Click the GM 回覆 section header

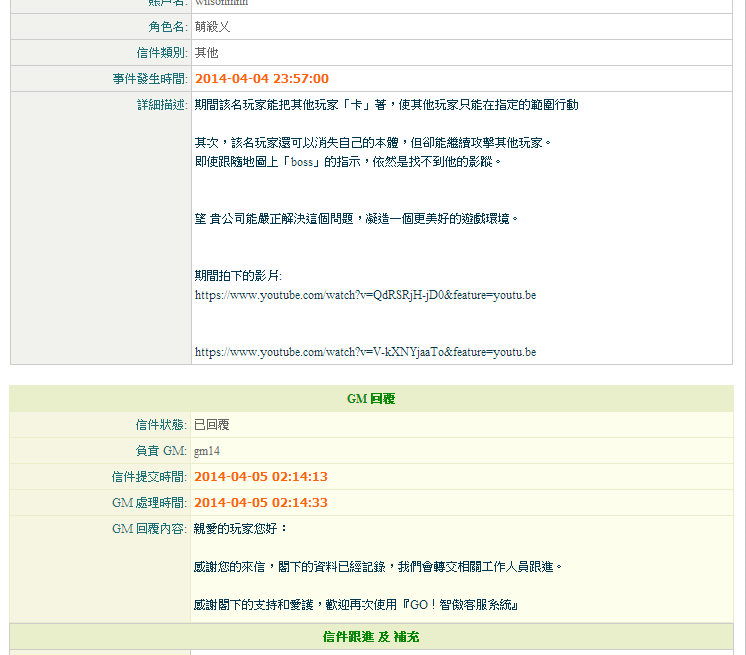point(371,399)
